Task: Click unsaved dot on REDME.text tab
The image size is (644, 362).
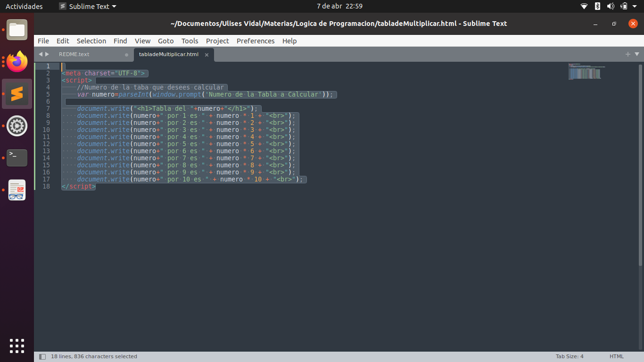Action: coord(126,55)
